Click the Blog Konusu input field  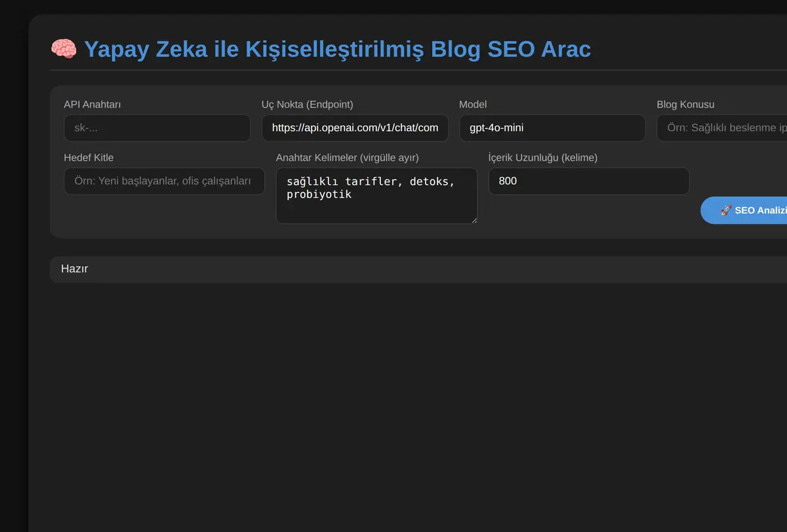coord(722,128)
